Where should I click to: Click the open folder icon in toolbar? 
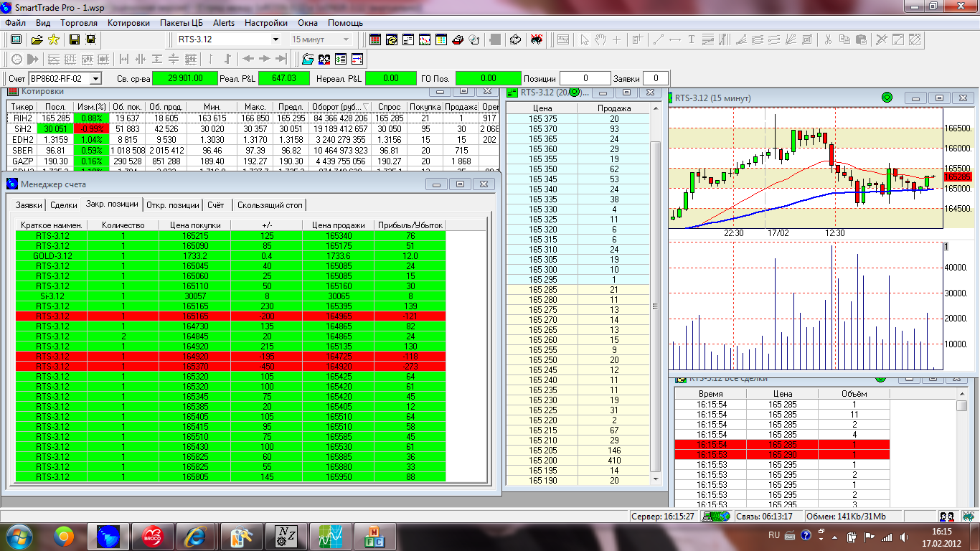click(37, 39)
